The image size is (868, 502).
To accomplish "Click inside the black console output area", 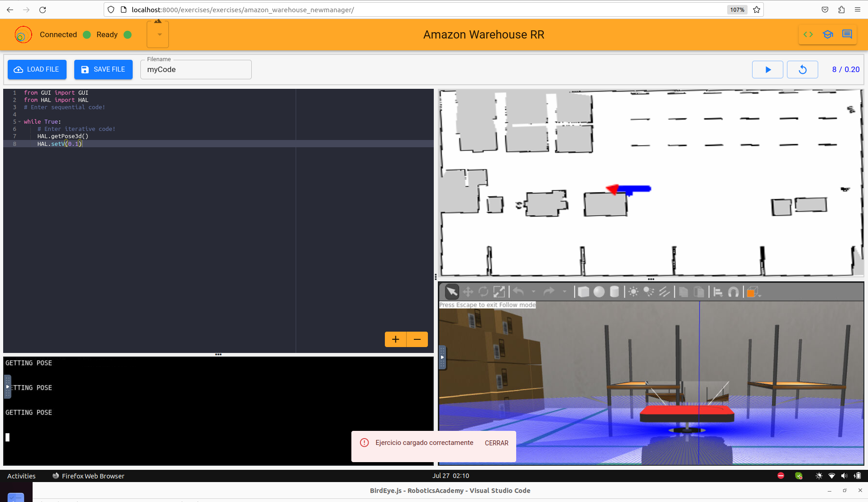I will coord(218,410).
